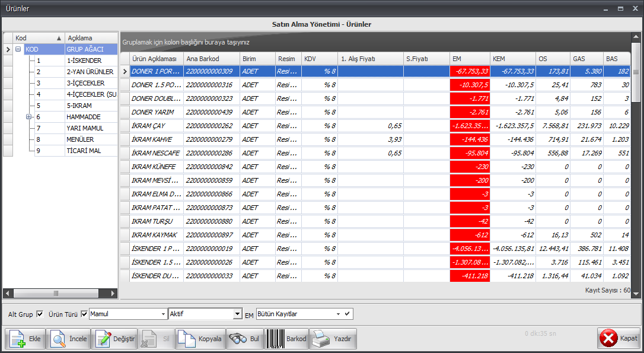The image size is (644, 353).
Task: Maximize the Ürünler window
Action: pos(621,8)
